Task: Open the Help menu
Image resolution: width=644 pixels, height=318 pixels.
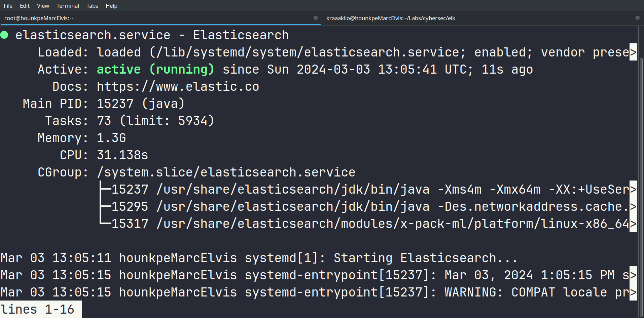Action: tap(111, 6)
